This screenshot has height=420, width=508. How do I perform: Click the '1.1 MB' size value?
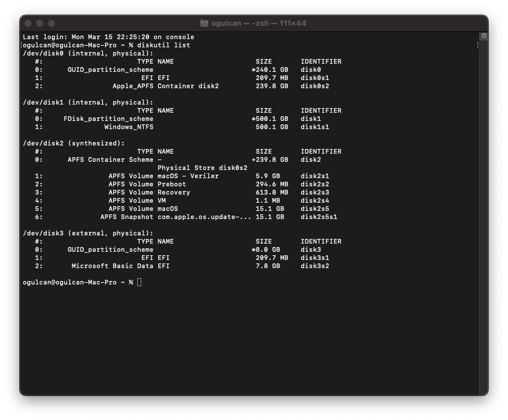tap(268, 200)
